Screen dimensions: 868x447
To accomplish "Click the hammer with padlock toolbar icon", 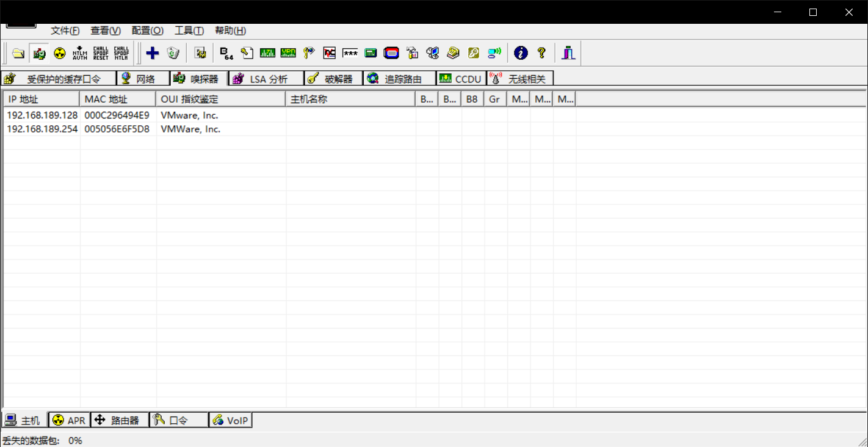I will coord(412,53).
